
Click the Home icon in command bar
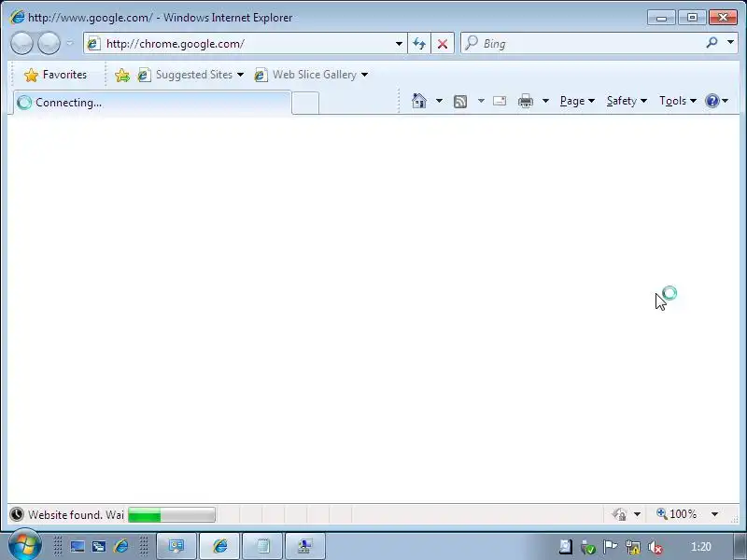419,101
